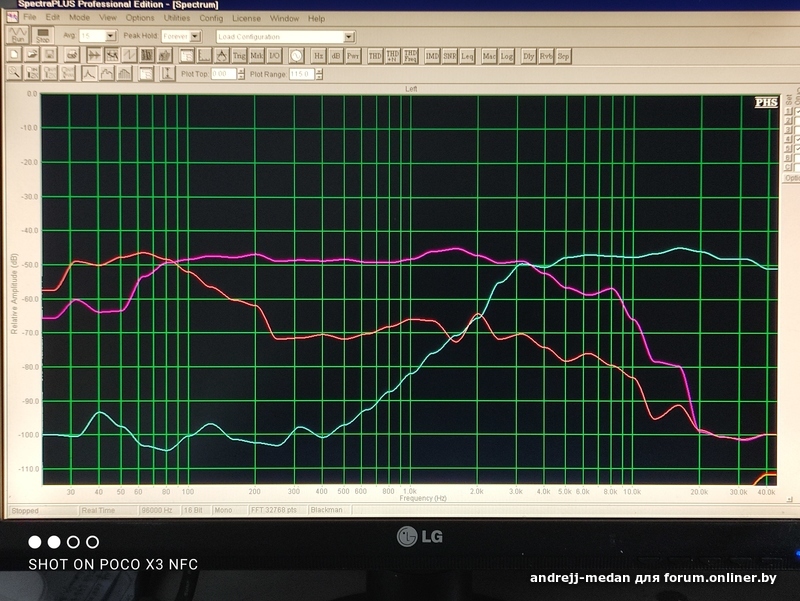800x601 pixels.
Task: Open the Window menu
Action: [284, 18]
